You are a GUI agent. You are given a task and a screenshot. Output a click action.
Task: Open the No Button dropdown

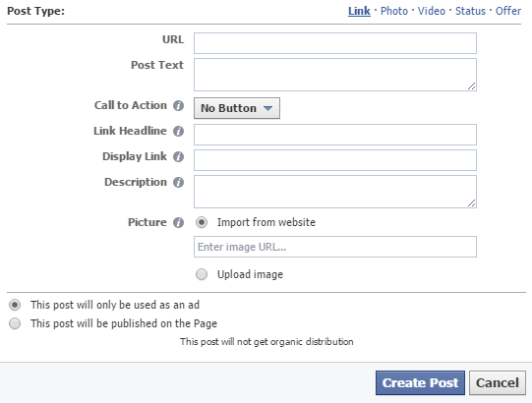click(237, 108)
